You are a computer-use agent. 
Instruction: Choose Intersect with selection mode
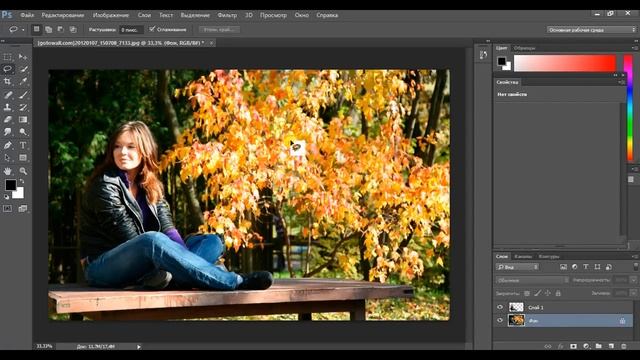(x=73, y=29)
